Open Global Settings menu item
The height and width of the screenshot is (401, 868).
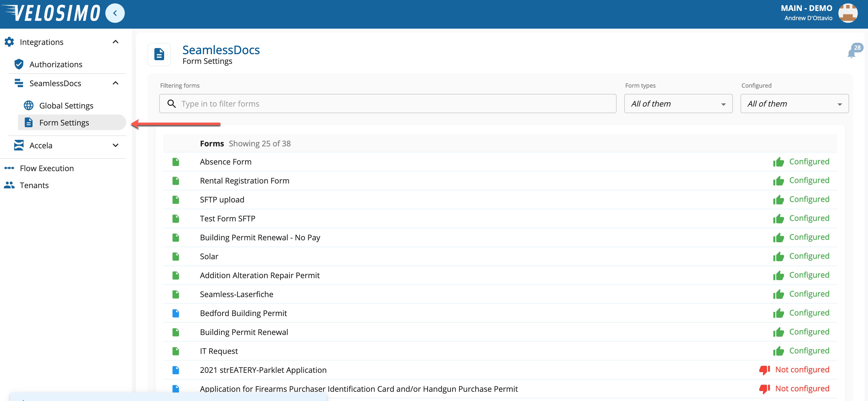[x=66, y=106]
